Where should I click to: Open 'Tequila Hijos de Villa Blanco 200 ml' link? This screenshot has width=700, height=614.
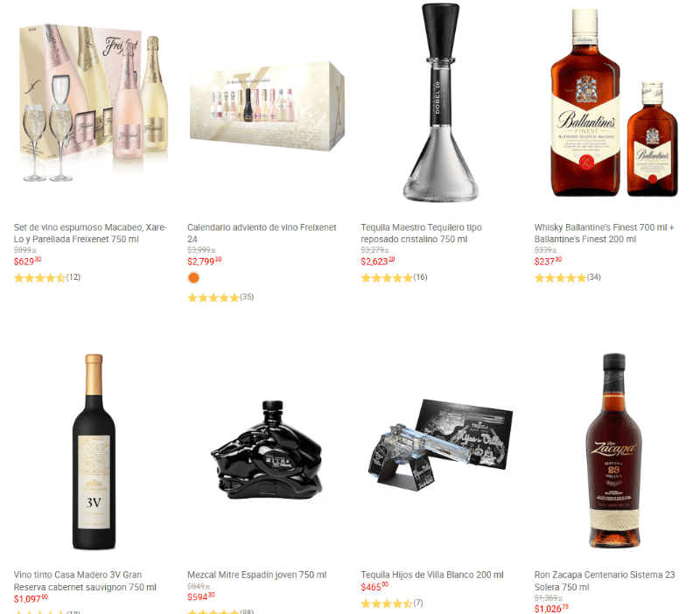click(x=432, y=575)
